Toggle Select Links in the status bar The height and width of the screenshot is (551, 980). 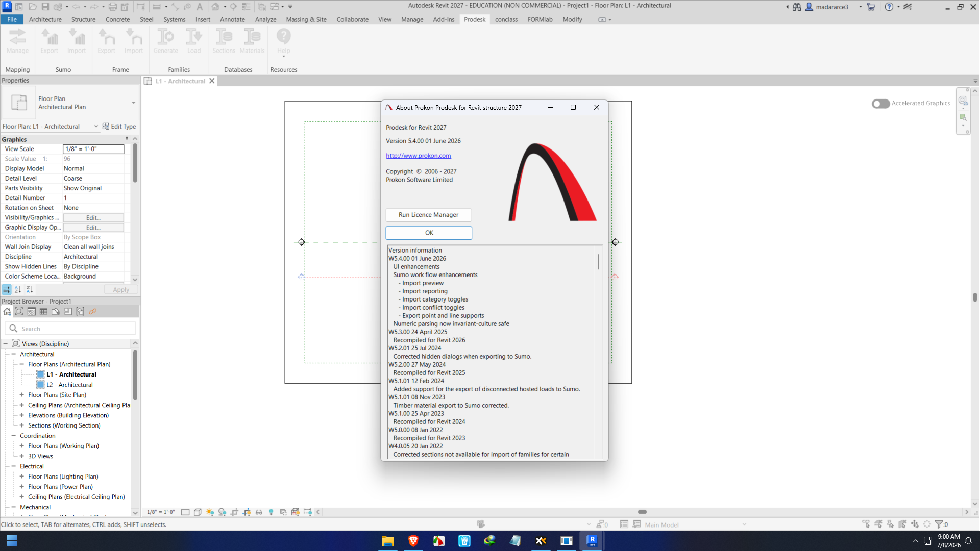point(866,524)
